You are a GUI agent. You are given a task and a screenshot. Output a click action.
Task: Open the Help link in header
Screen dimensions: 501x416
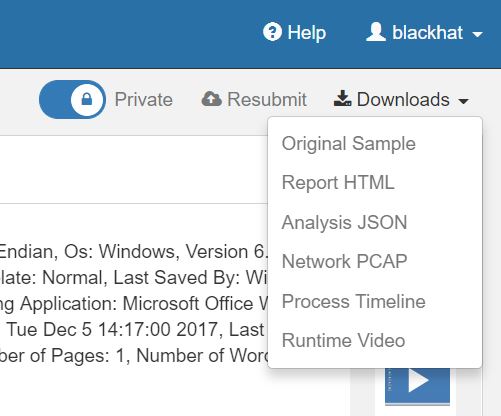[307, 33]
